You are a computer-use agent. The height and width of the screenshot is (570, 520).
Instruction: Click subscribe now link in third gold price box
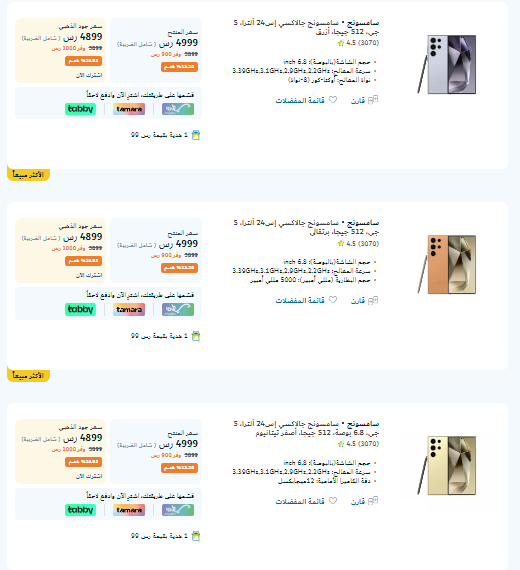pyautogui.click(x=89, y=476)
